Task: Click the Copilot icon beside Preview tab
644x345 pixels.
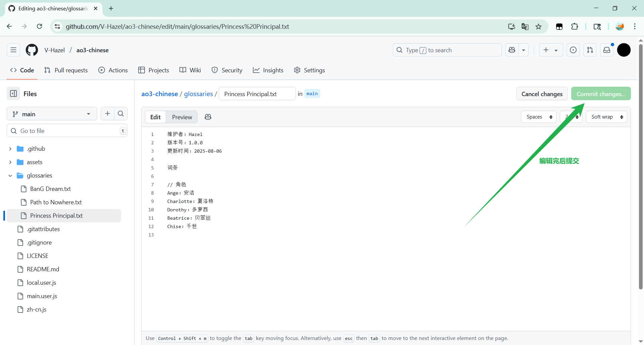Action: tap(208, 117)
